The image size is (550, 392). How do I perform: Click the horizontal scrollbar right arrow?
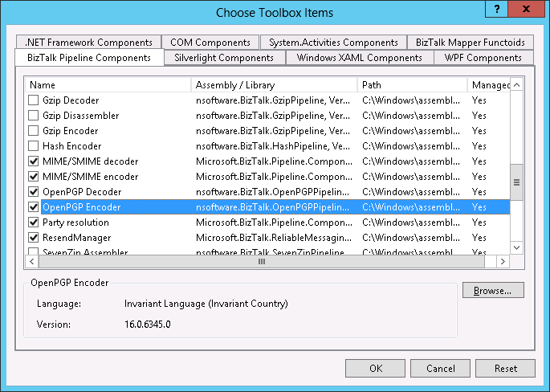(503, 261)
